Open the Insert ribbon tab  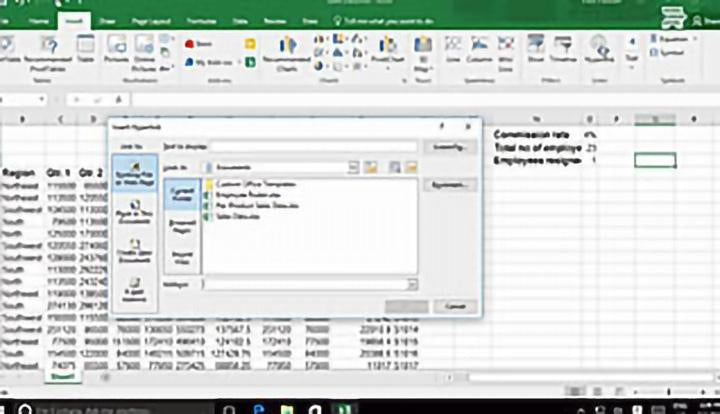(x=74, y=21)
